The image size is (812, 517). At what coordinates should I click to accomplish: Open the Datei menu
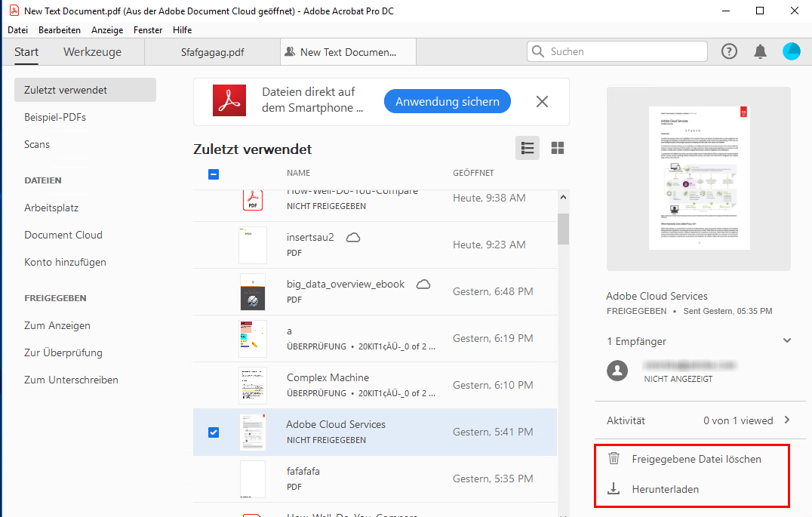click(17, 30)
